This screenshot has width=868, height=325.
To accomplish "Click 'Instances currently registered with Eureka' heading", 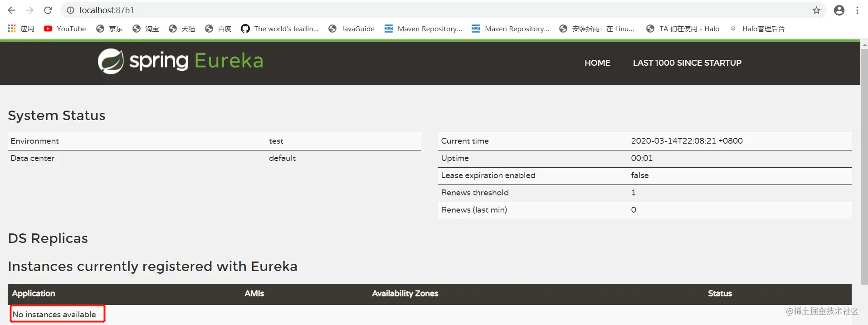I will tap(153, 267).
